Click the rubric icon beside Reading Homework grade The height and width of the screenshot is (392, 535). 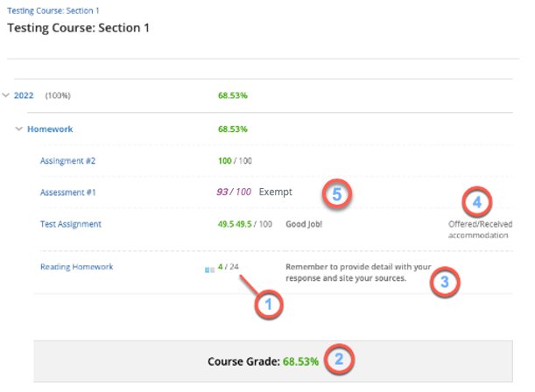209,270
